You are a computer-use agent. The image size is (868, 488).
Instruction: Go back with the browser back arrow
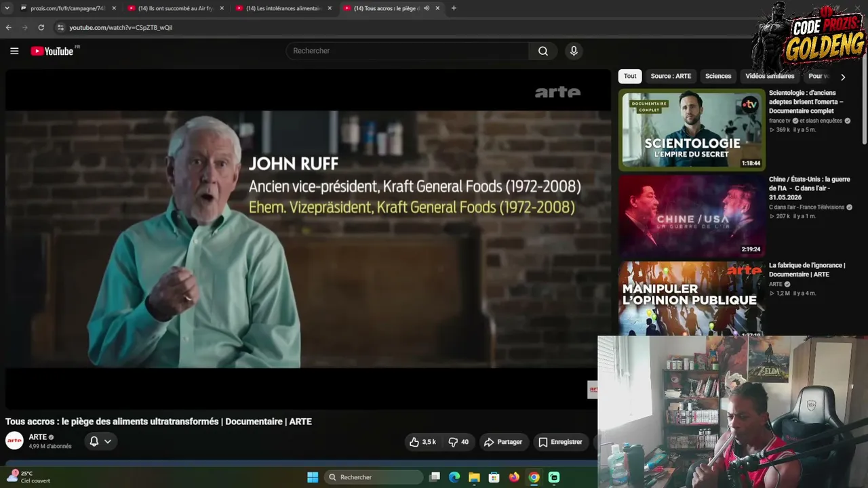click(8, 28)
